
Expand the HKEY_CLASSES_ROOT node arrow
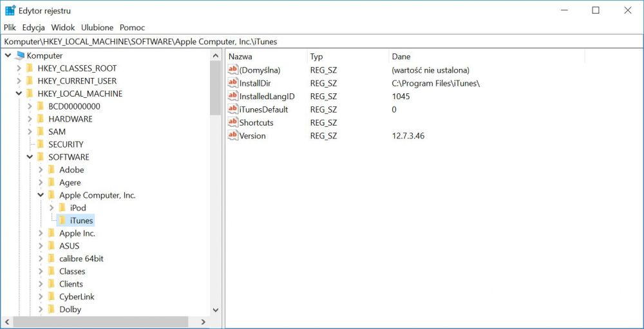[x=19, y=68]
